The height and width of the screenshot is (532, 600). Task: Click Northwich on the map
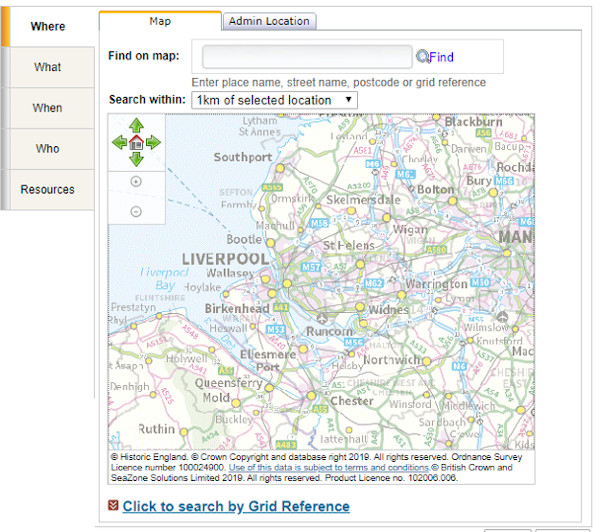tap(393, 360)
